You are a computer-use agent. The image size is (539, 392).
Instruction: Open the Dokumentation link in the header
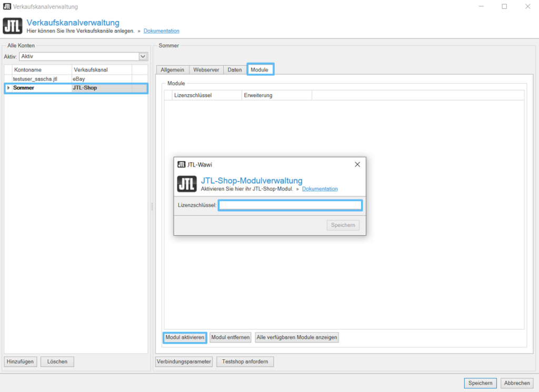tap(161, 31)
